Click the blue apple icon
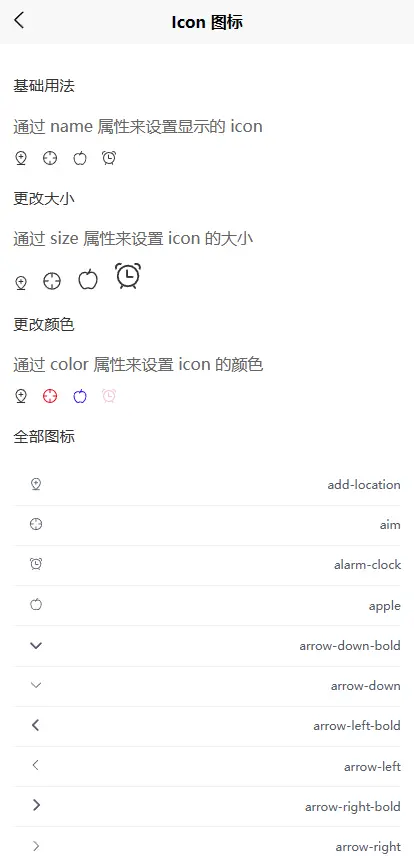 tap(80, 396)
